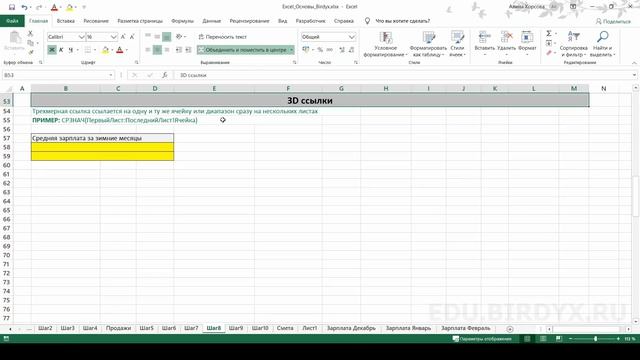Undo the last action
640x360 pixels.
(24, 7)
